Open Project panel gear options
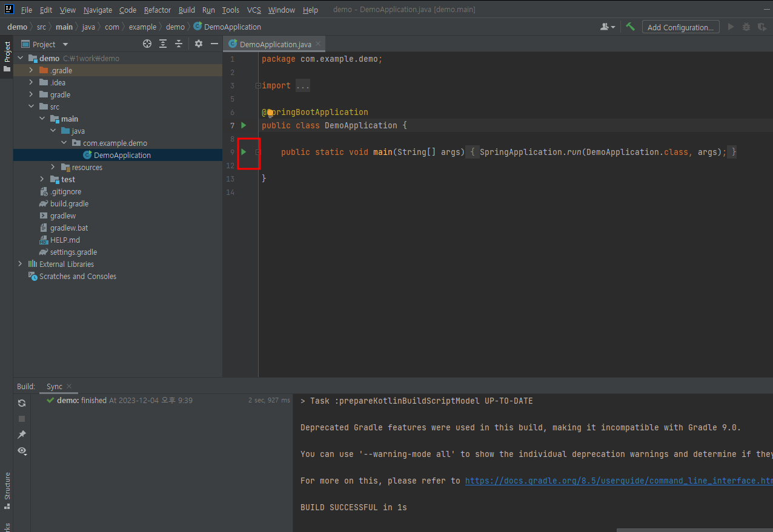 (x=199, y=44)
